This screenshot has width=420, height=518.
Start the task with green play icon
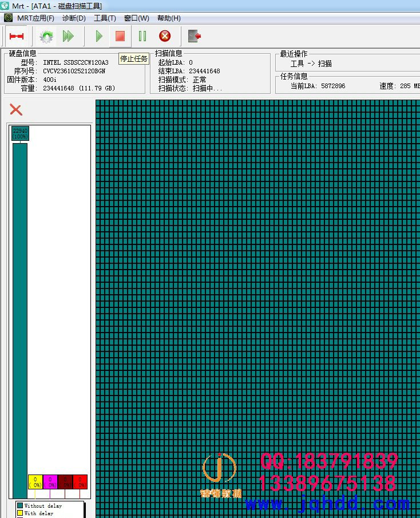pyautogui.click(x=99, y=36)
